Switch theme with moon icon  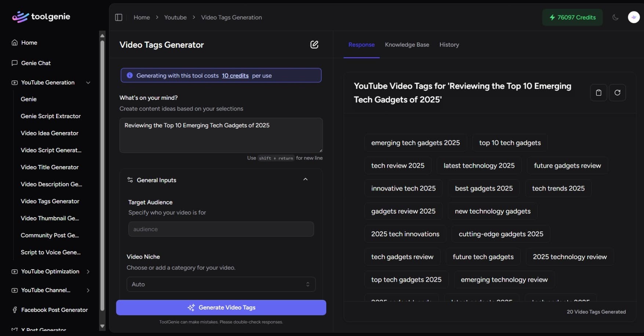tap(616, 17)
